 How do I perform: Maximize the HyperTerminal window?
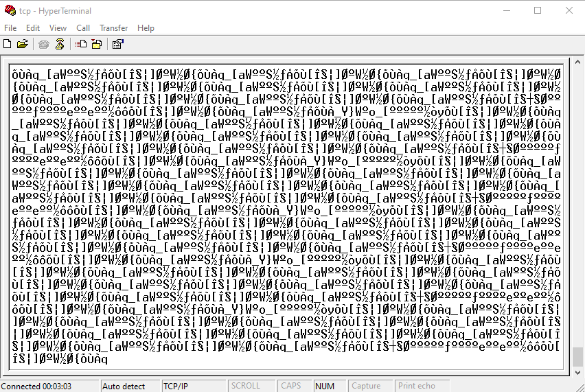(x=538, y=10)
